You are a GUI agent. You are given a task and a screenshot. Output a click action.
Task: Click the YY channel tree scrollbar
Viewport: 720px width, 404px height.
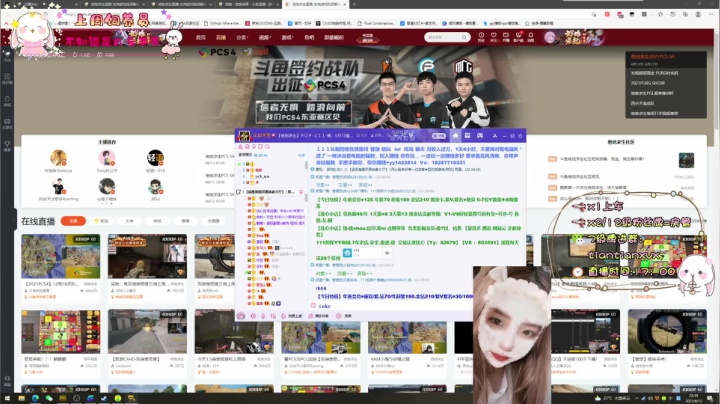[306, 198]
